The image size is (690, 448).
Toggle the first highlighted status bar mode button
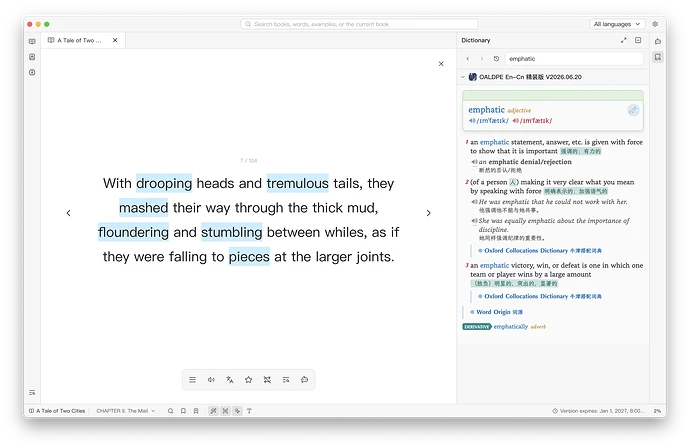213,411
